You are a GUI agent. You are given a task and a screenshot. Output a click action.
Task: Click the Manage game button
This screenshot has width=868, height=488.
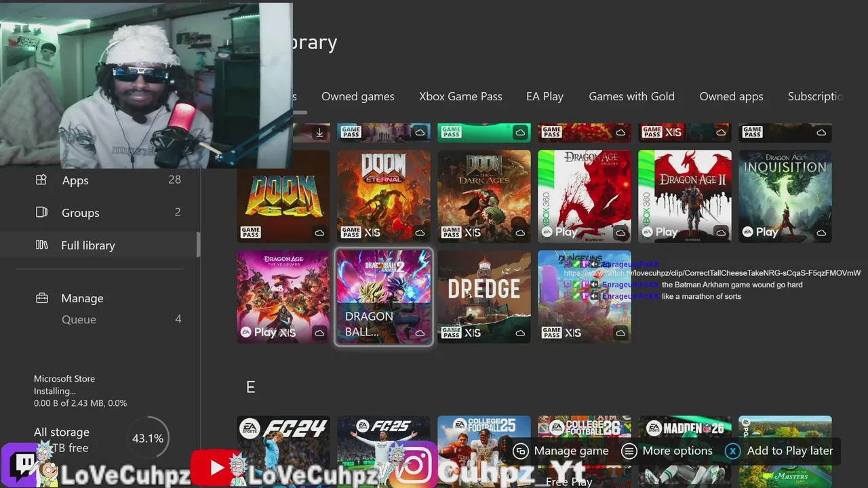[x=561, y=451]
